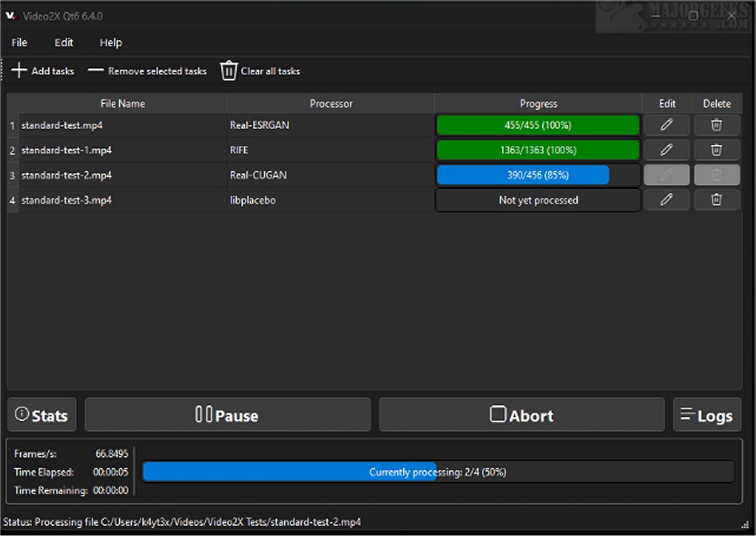
Task: Select file name standard-test.mp4
Action: (x=62, y=125)
